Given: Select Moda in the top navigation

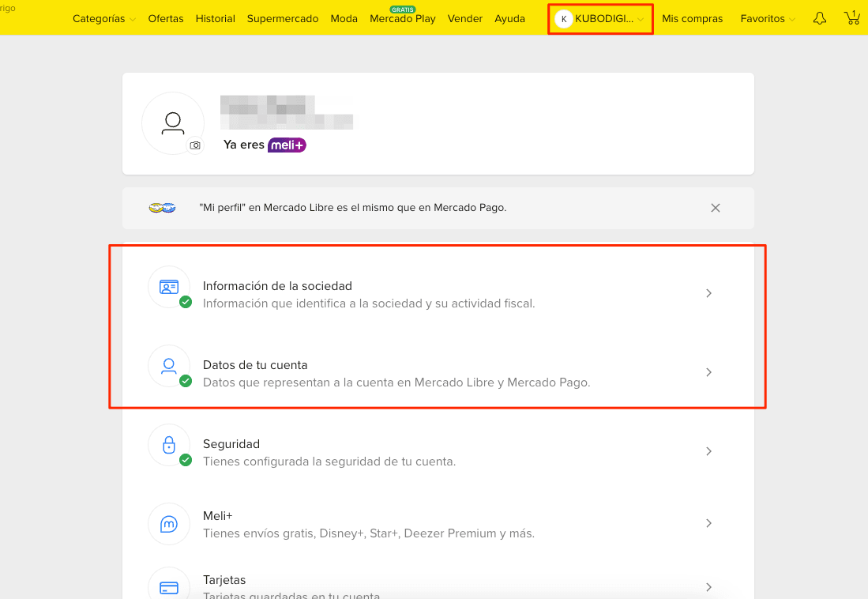Looking at the screenshot, I should pyautogui.click(x=344, y=19).
